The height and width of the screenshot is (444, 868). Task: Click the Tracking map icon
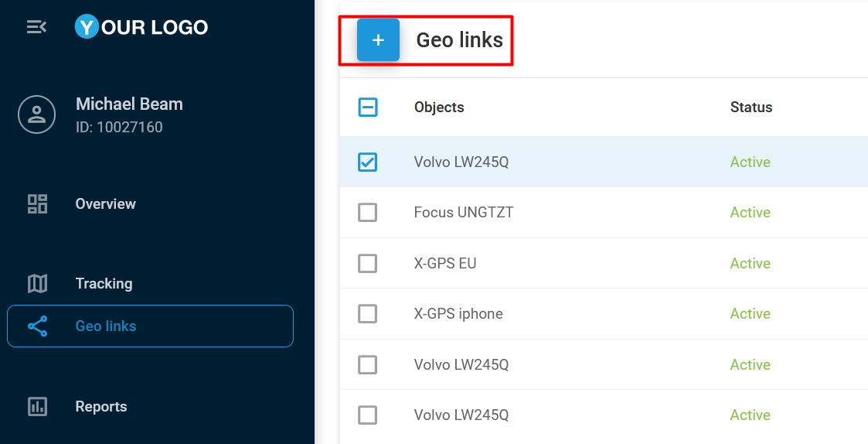(37, 284)
